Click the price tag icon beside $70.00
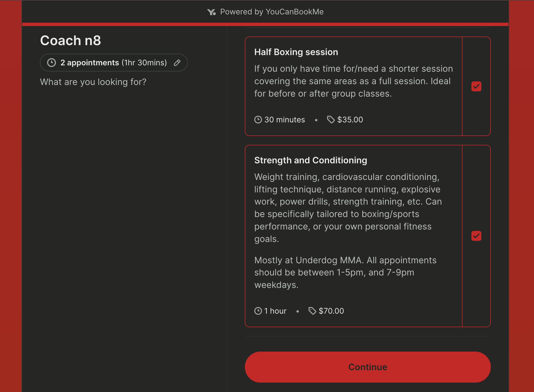534x392 pixels. (312, 311)
